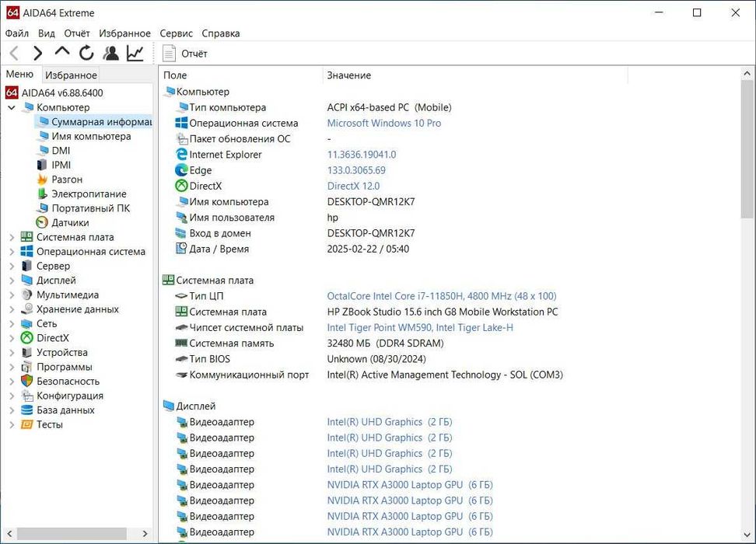Switch to the Меню tab
756x544 pixels.
click(19, 74)
